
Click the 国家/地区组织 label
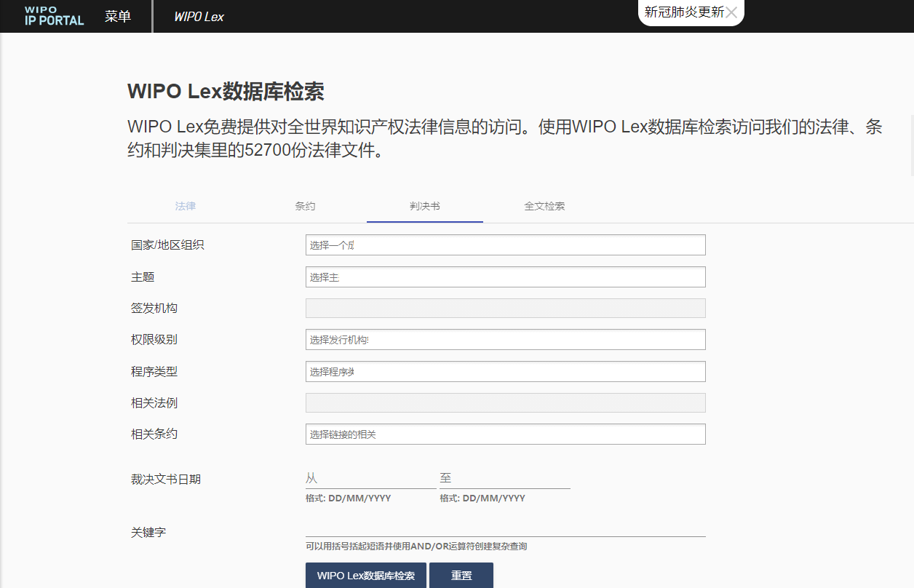(x=167, y=245)
